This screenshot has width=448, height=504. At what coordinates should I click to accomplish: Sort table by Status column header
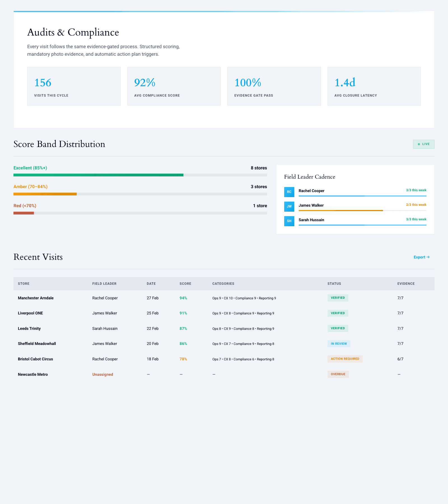click(x=334, y=284)
